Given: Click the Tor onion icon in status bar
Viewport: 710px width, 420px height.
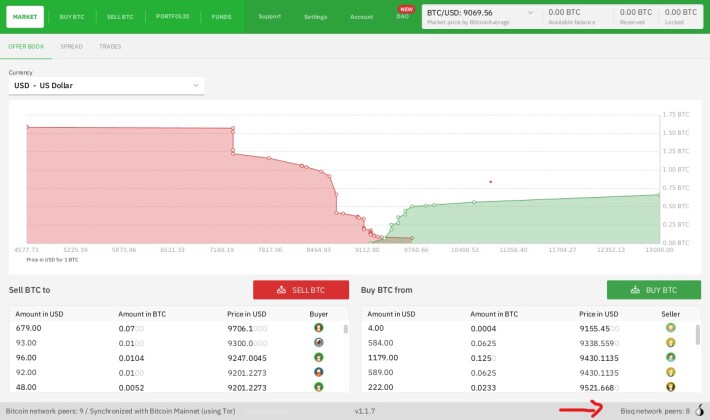Looking at the screenshot, I should 700,410.
